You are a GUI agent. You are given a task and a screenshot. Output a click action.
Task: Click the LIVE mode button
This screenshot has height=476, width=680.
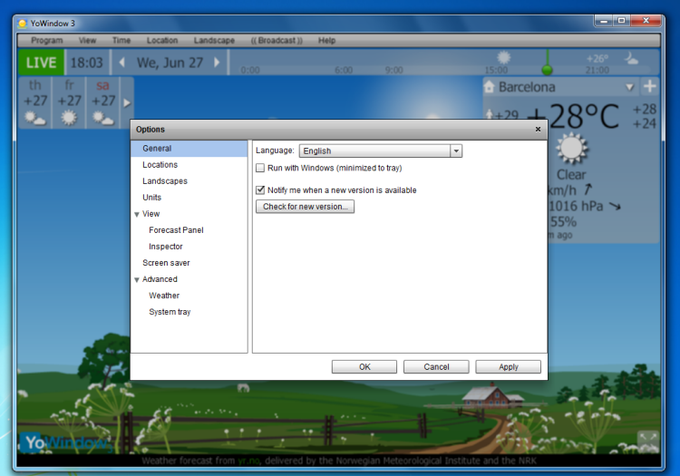[41, 62]
